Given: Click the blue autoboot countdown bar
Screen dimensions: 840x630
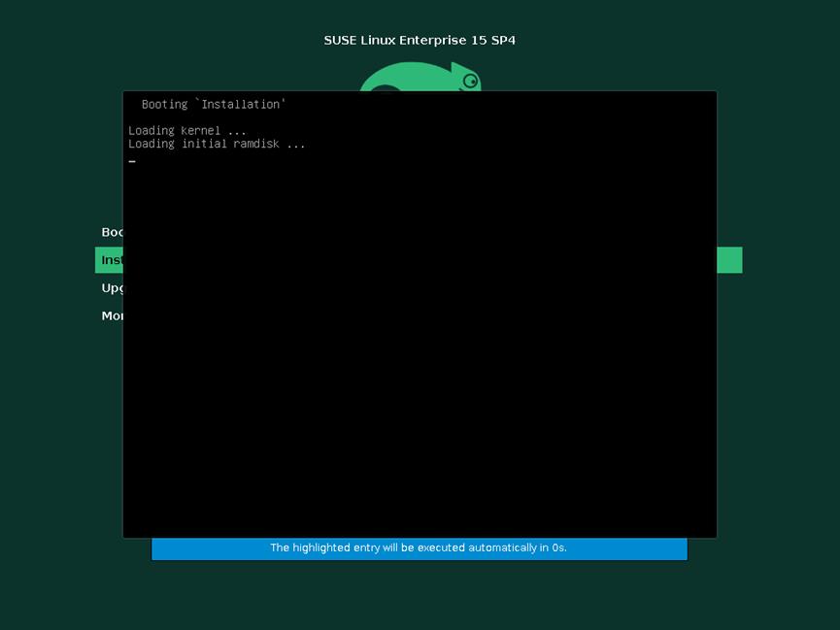Looking at the screenshot, I should 419,547.
